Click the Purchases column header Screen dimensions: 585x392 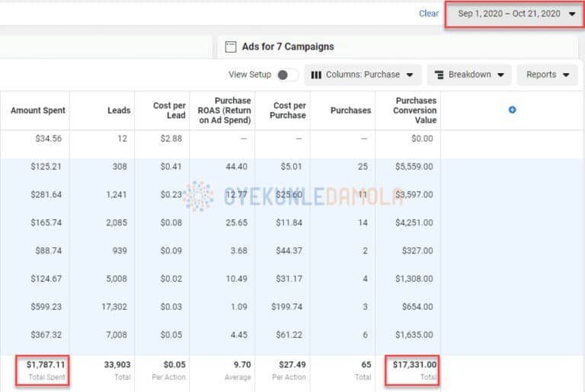pyautogui.click(x=350, y=110)
